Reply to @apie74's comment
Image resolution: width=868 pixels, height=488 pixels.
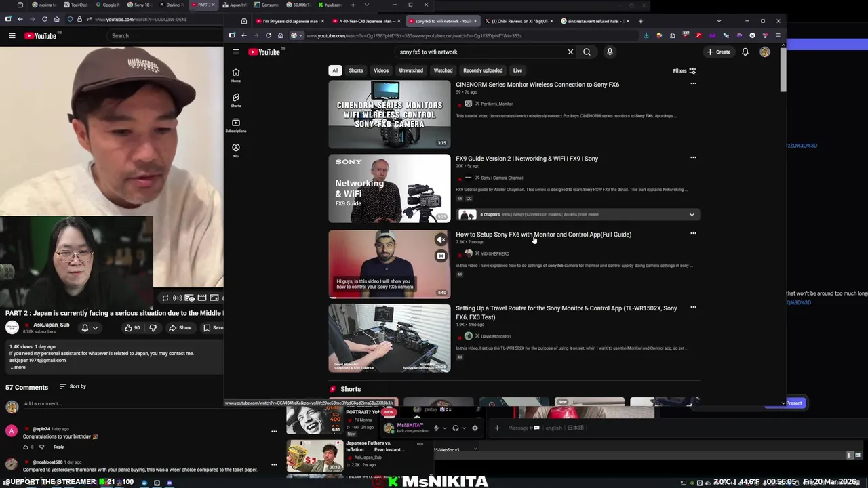[x=58, y=447]
